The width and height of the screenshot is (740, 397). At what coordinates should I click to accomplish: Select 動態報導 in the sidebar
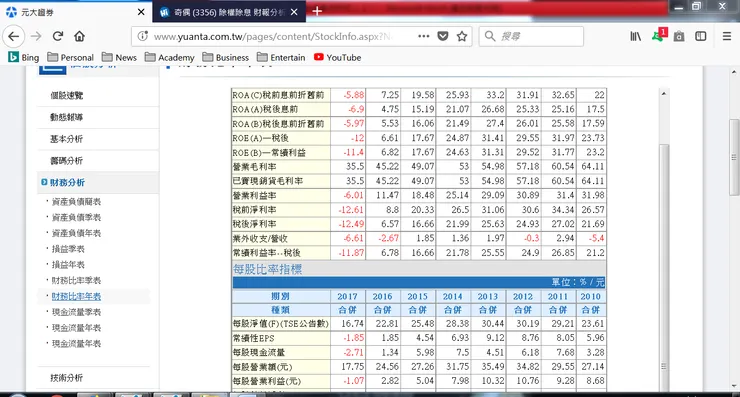click(x=67, y=117)
